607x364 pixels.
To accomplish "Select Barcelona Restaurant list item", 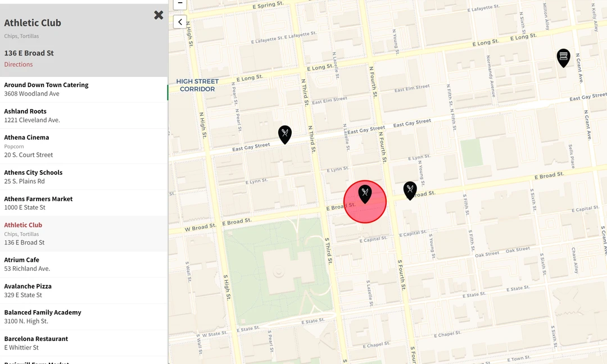I will pos(84,343).
